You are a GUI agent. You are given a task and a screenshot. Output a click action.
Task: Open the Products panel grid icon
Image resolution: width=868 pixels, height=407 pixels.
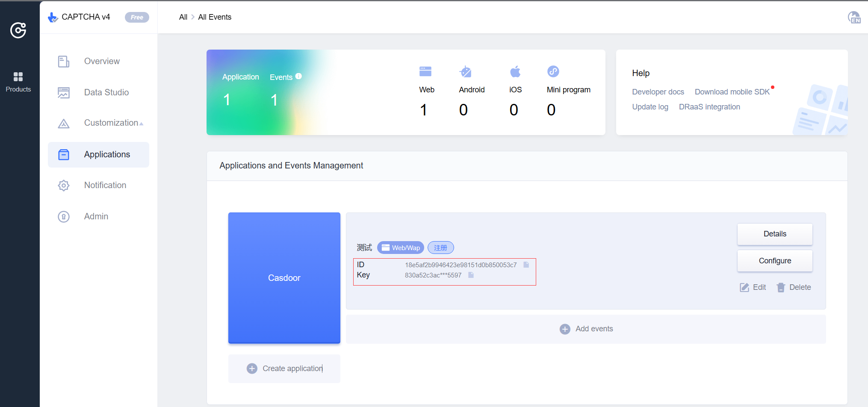[x=18, y=77]
